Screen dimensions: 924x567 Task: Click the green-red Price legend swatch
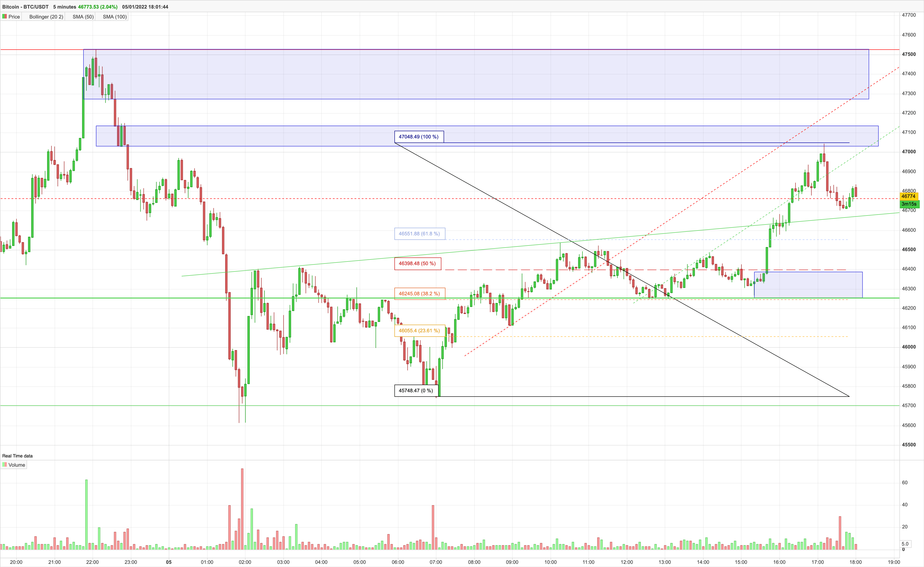click(5, 16)
